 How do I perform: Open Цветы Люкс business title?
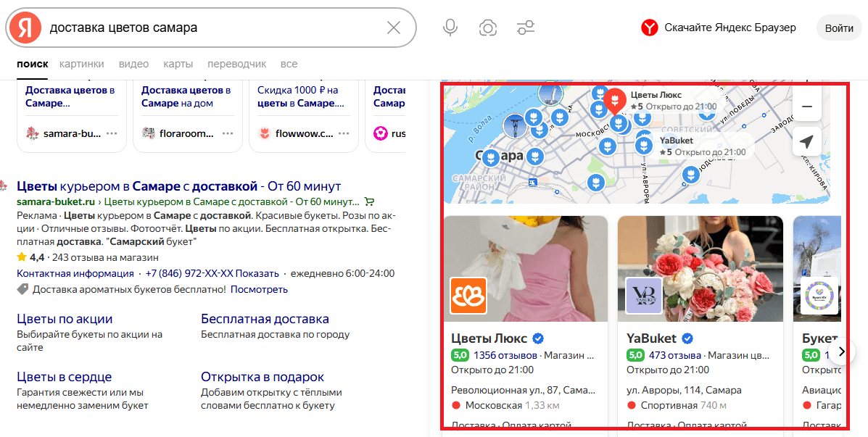coord(489,338)
